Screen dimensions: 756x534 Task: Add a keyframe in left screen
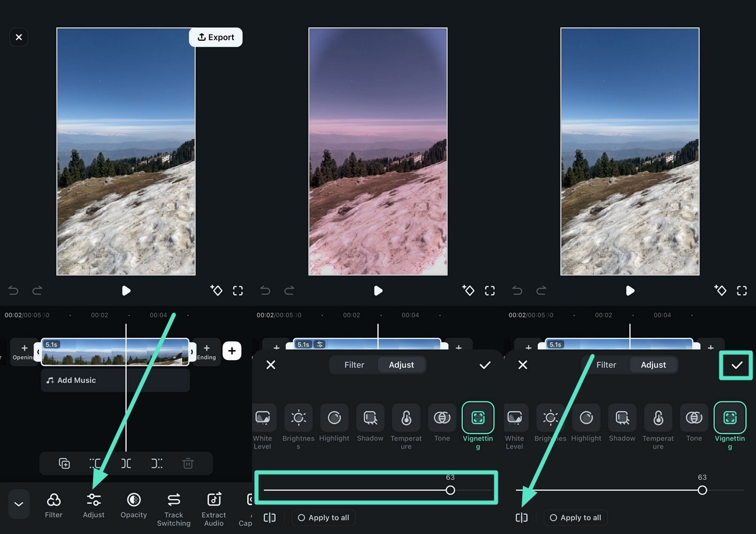(x=216, y=290)
